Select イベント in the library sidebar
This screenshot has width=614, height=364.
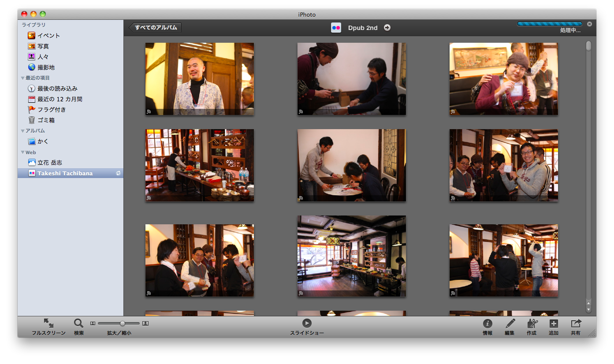point(48,36)
